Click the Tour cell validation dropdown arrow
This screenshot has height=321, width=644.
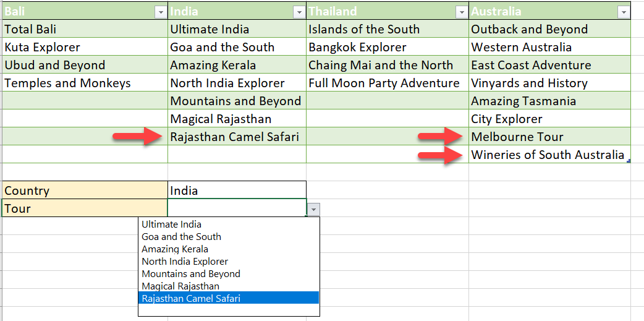pos(313,210)
